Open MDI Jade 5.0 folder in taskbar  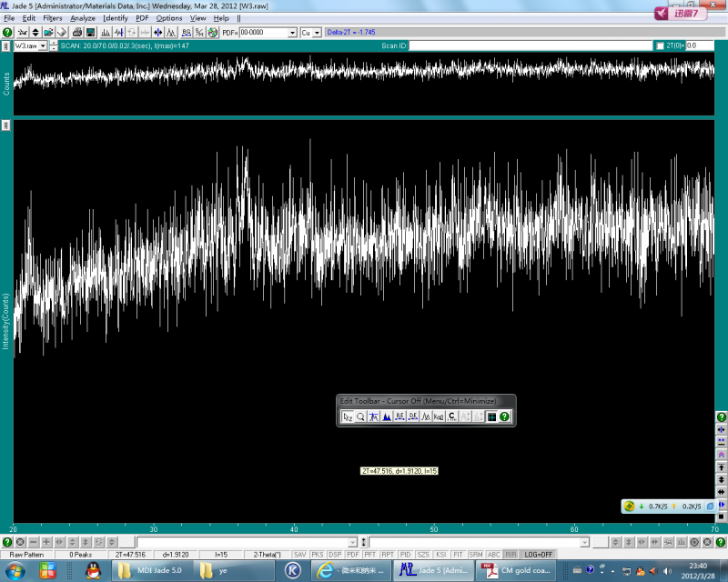[x=150, y=570]
